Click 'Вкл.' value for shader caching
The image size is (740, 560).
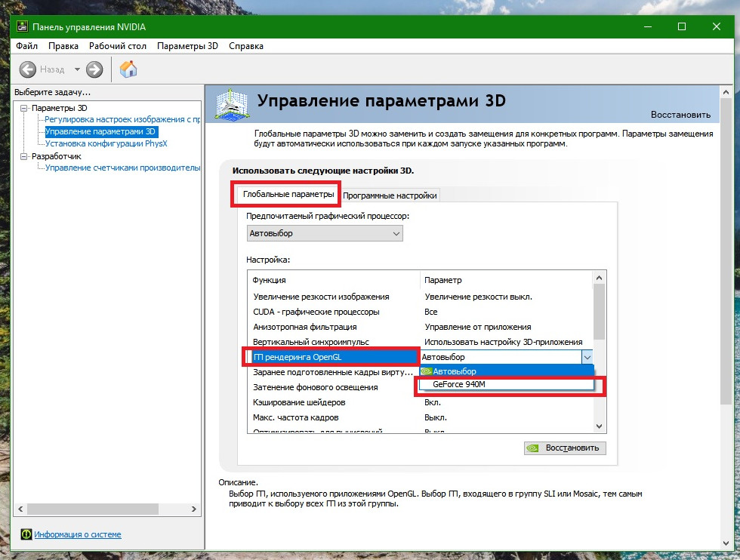(433, 402)
